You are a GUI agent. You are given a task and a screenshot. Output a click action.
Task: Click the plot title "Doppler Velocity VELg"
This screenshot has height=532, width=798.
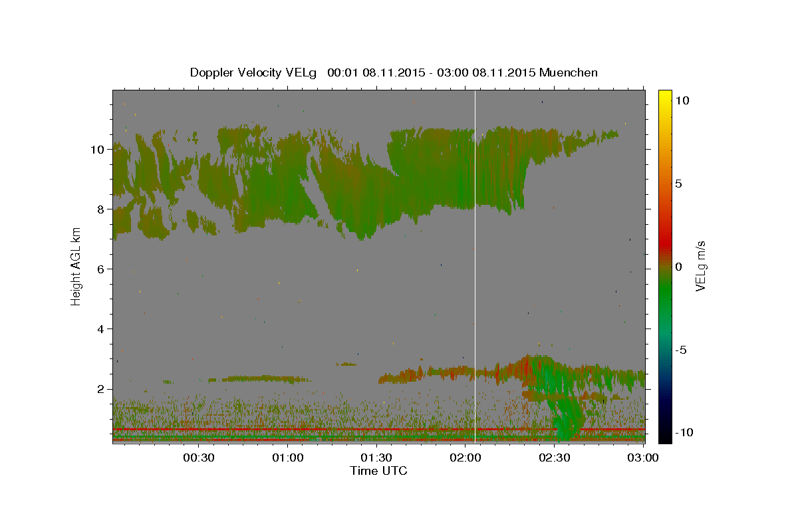click(x=254, y=72)
